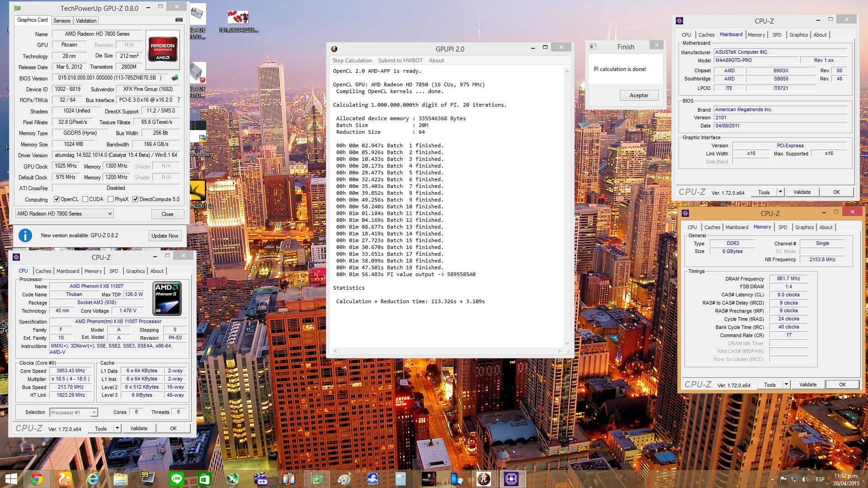Open LINE app from the taskbar
This screenshot has height=488, width=868.
177,479
